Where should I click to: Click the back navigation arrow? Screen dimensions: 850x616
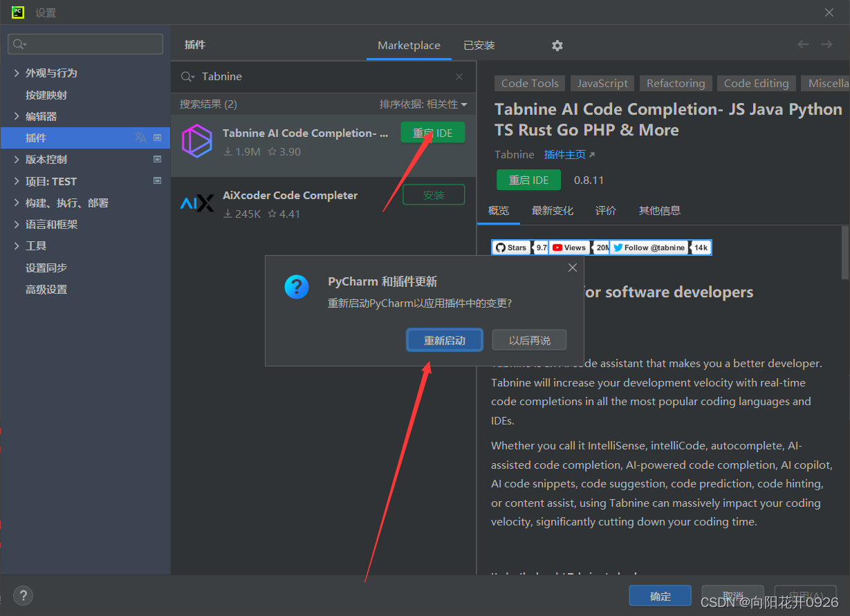pyautogui.click(x=803, y=44)
